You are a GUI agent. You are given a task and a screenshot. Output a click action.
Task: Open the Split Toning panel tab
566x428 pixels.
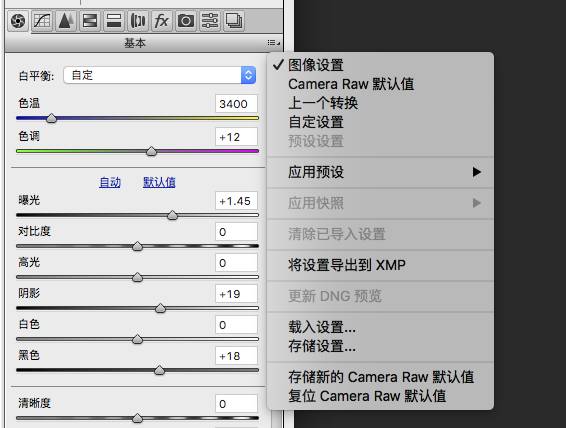coord(114,21)
